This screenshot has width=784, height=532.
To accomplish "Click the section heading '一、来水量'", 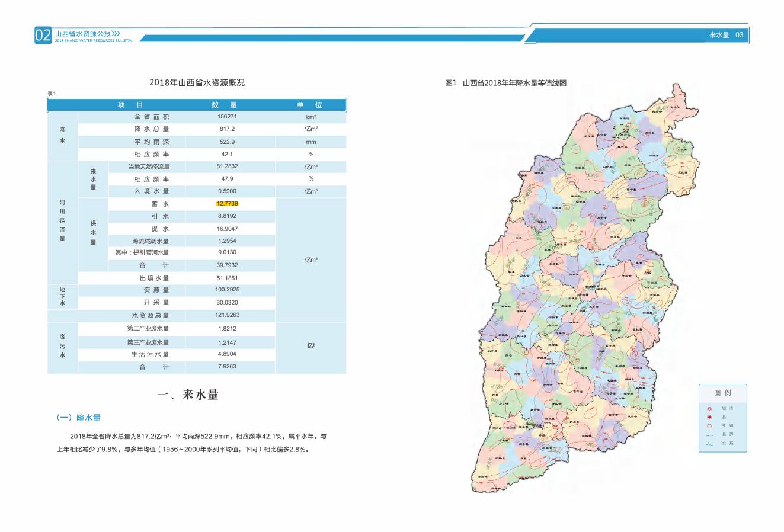I will pyautogui.click(x=188, y=395).
